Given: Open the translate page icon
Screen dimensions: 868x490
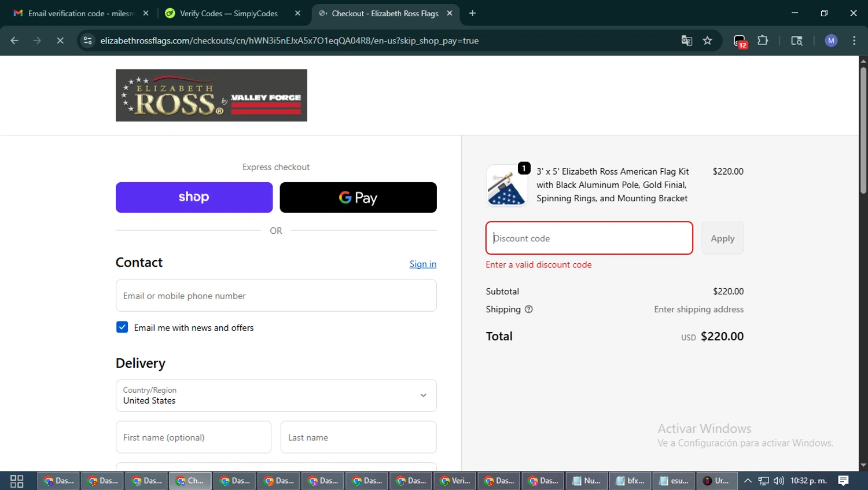Looking at the screenshot, I should tap(687, 40).
